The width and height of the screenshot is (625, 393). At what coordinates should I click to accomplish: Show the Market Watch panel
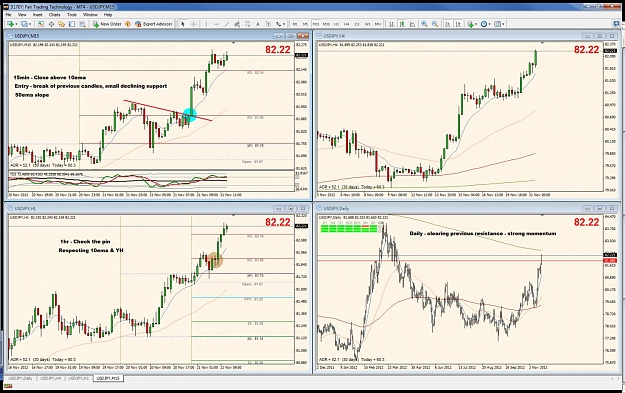pos(40,24)
